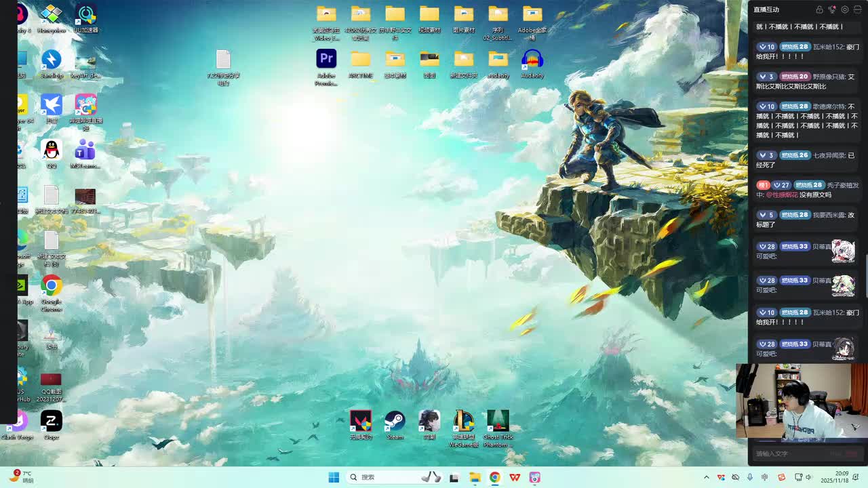
Task: Open the 新建文件夹 folder
Action: 464,64
